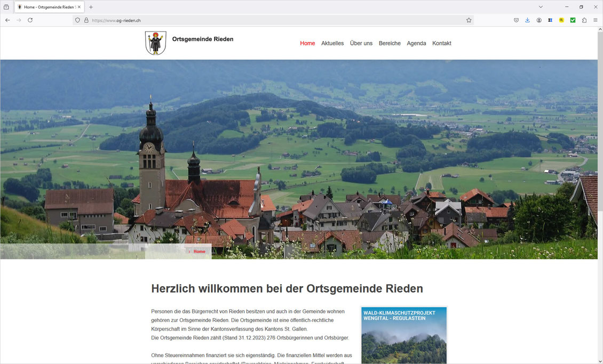Click the Home breadcrumb link
The image size is (603, 364).
pyautogui.click(x=199, y=252)
